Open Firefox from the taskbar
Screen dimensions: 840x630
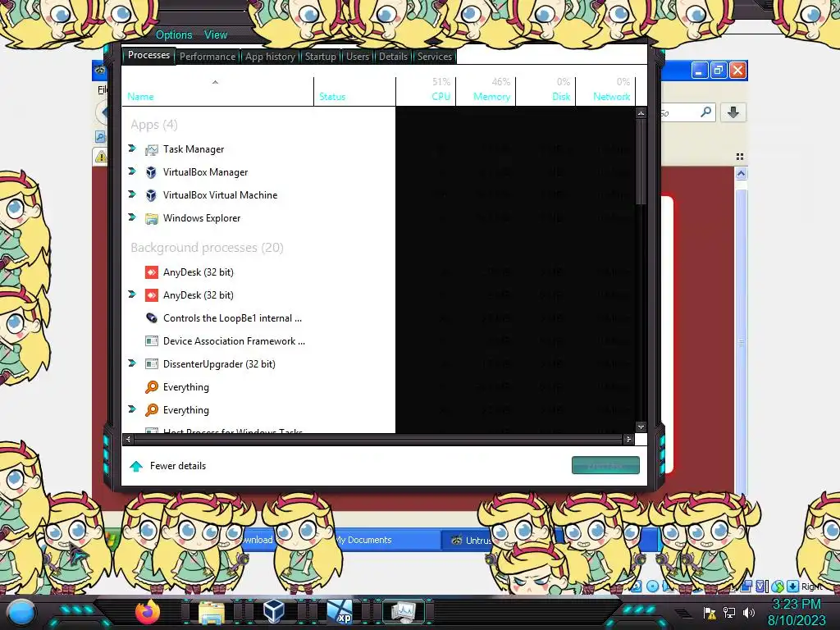click(148, 612)
